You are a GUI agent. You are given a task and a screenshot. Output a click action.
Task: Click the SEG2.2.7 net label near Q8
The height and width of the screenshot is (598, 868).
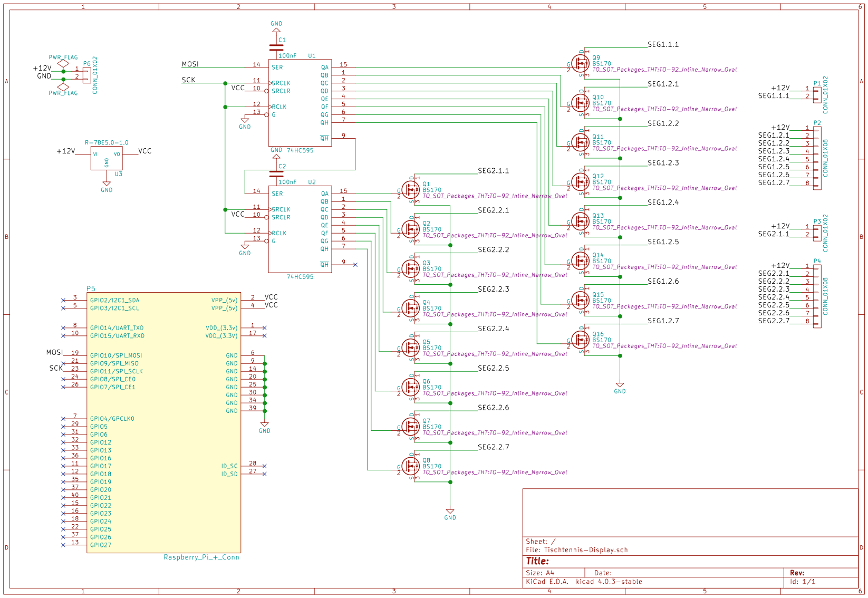click(x=493, y=447)
